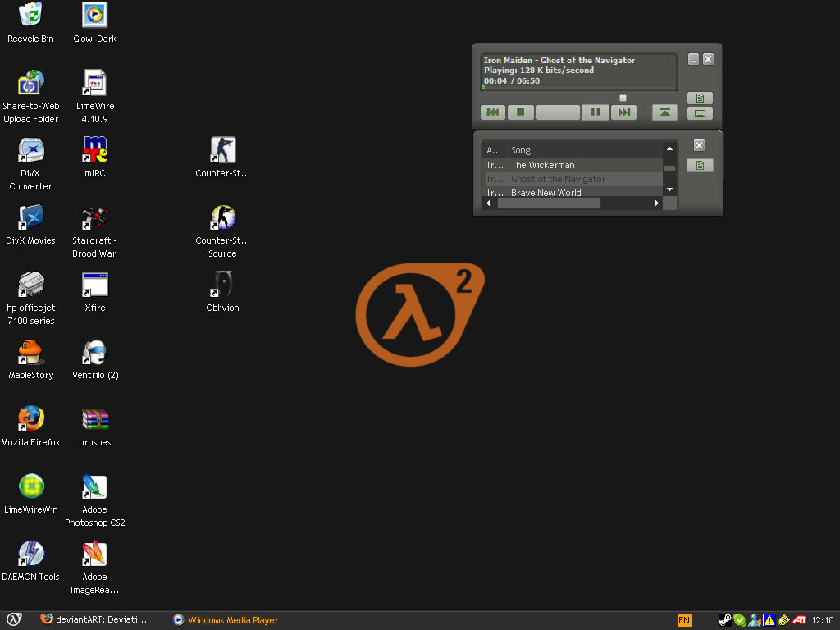Click the up arrow on the playlist scrollbar
The image size is (840, 630).
(669, 148)
